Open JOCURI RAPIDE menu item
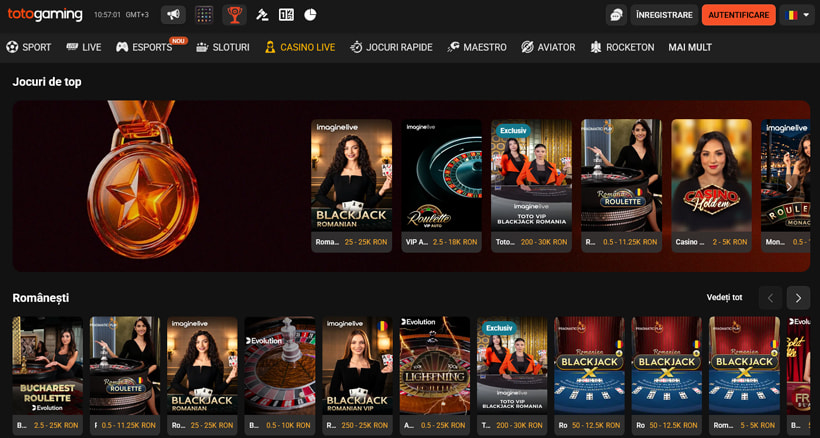Viewport: 820px width, 438px height. click(x=391, y=47)
